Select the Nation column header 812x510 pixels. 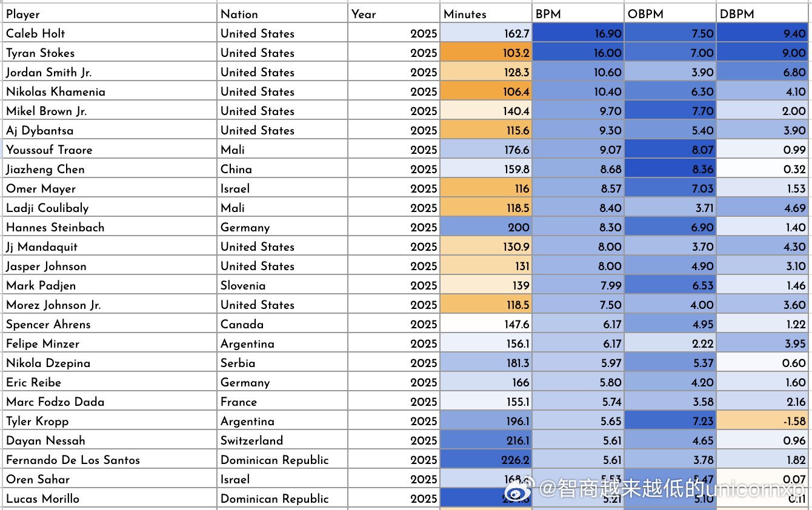coord(282,14)
